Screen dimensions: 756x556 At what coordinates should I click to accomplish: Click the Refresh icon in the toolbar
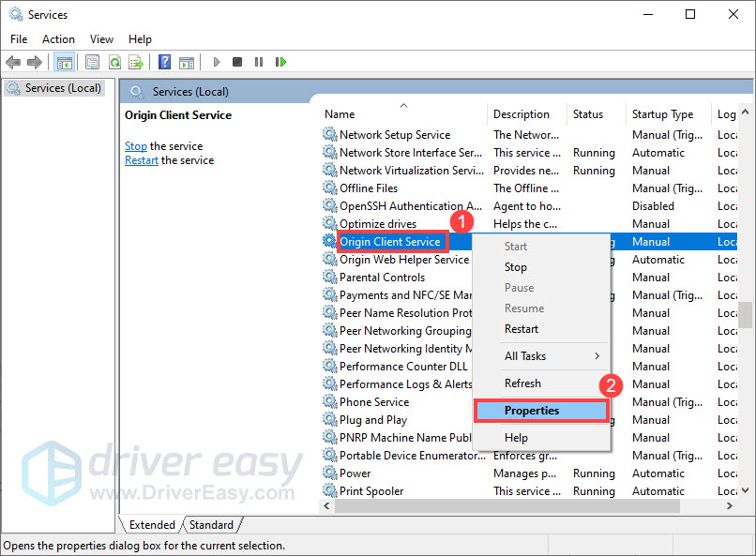[x=114, y=62]
